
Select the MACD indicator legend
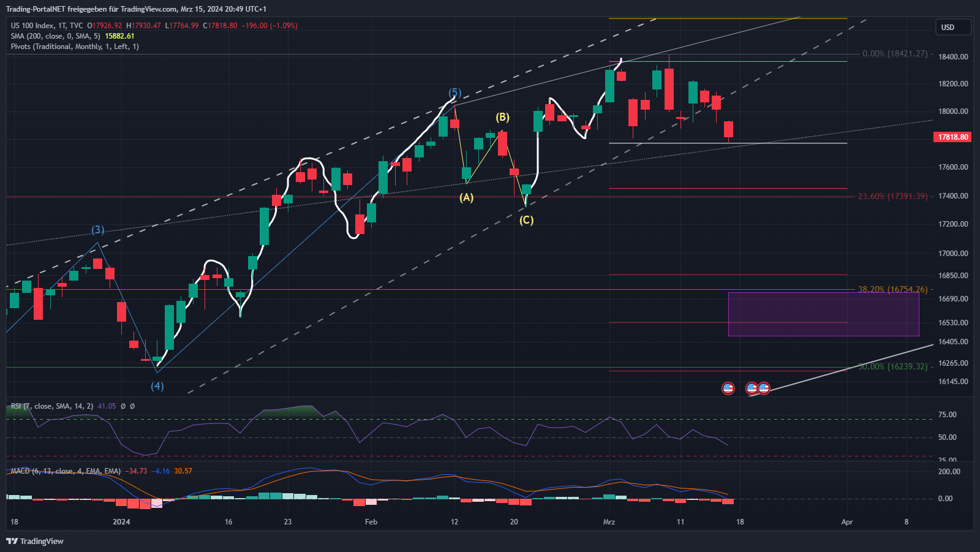tap(66, 471)
